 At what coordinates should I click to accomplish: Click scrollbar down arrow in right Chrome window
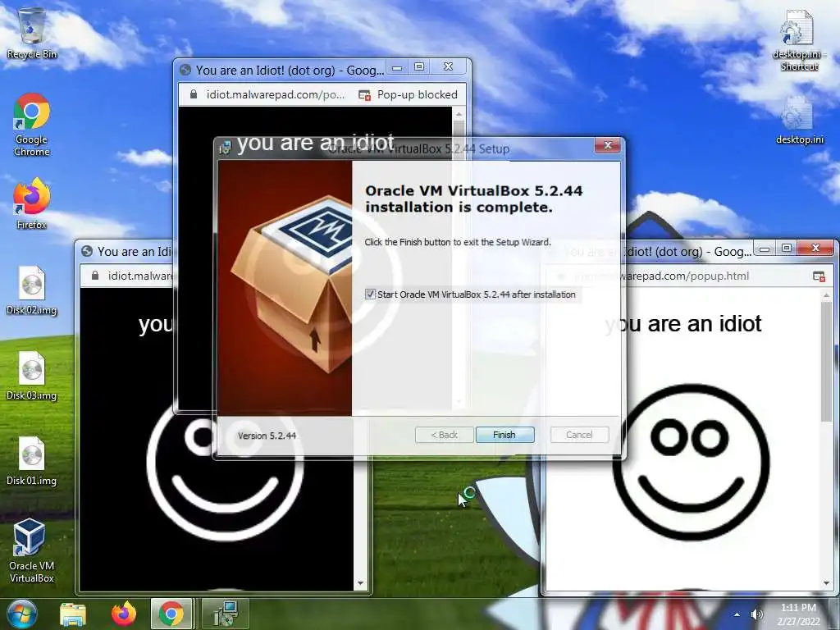pyautogui.click(x=826, y=583)
